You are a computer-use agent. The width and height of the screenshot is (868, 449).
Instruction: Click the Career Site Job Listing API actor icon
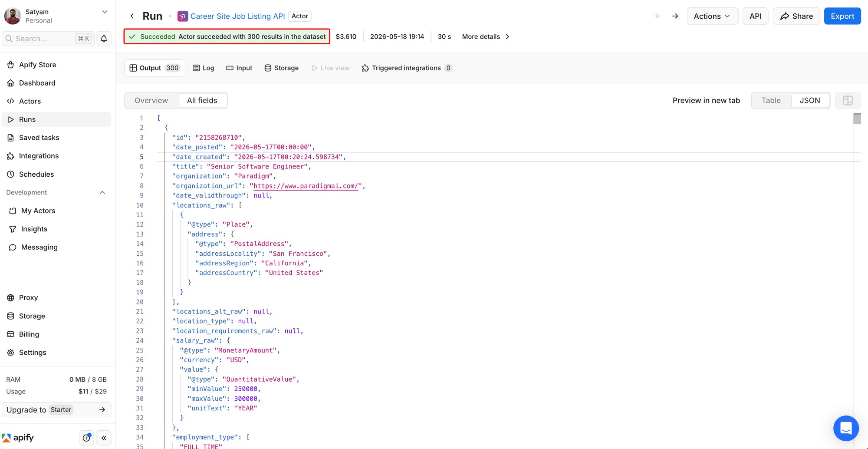pyautogui.click(x=183, y=16)
